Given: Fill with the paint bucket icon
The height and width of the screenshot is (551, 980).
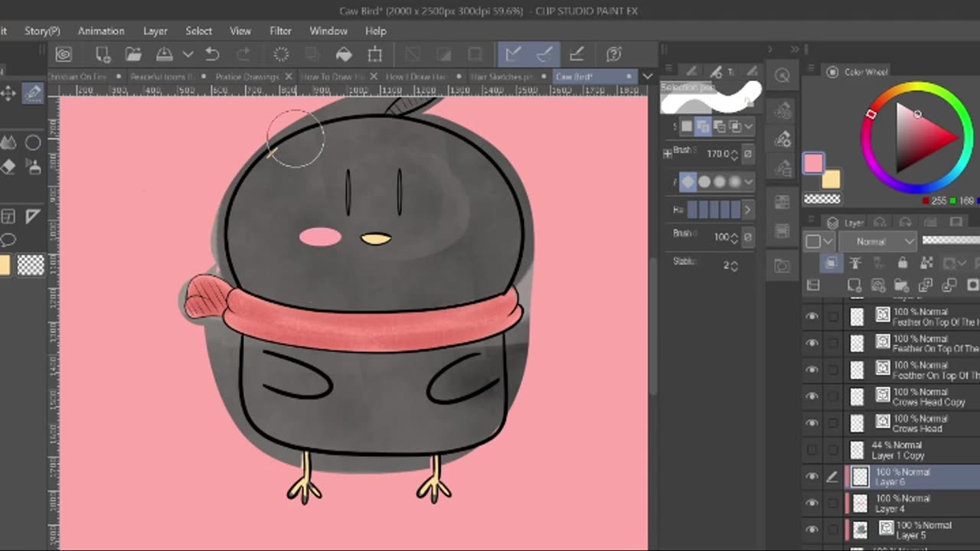Looking at the screenshot, I should (344, 54).
